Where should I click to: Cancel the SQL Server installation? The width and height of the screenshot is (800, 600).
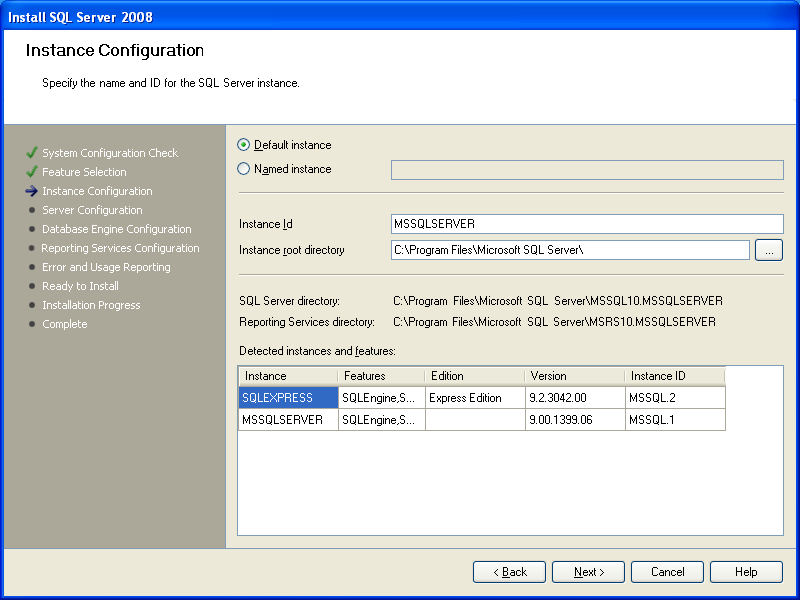(x=667, y=572)
